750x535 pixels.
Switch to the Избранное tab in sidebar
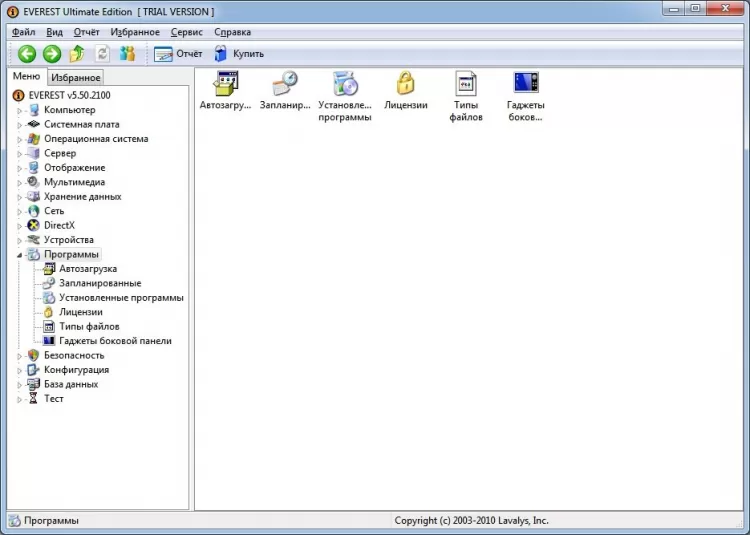(76, 77)
